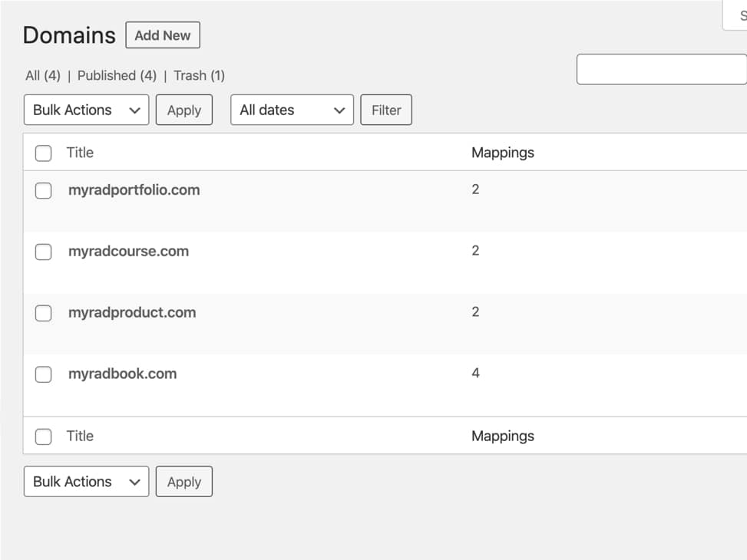Open the myradbook.com domain

click(122, 374)
